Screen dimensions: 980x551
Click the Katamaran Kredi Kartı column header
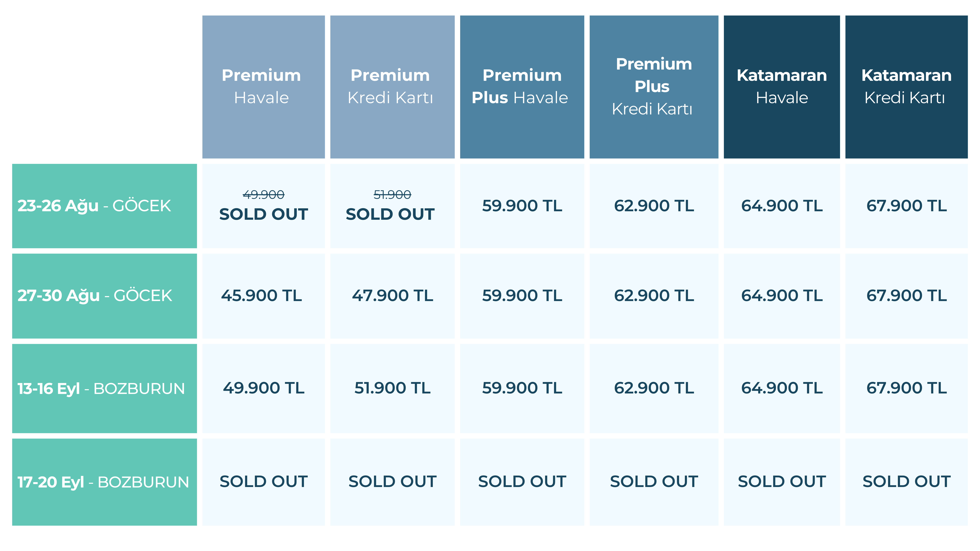[x=906, y=87]
